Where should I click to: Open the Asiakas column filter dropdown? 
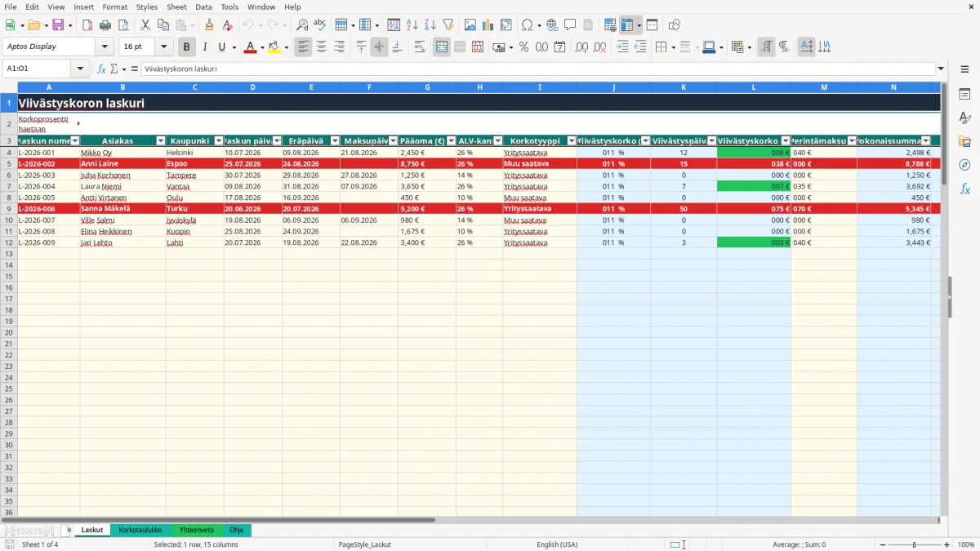pyautogui.click(x=161, y=141)
